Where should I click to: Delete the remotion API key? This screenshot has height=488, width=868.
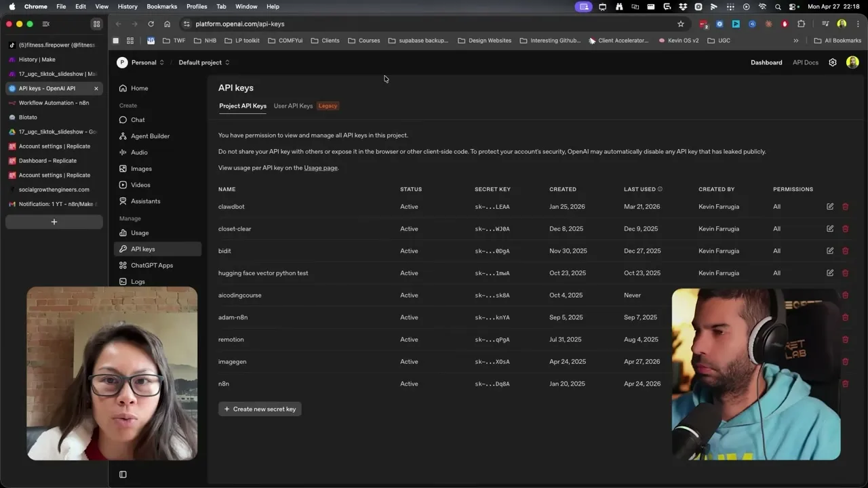845,340
